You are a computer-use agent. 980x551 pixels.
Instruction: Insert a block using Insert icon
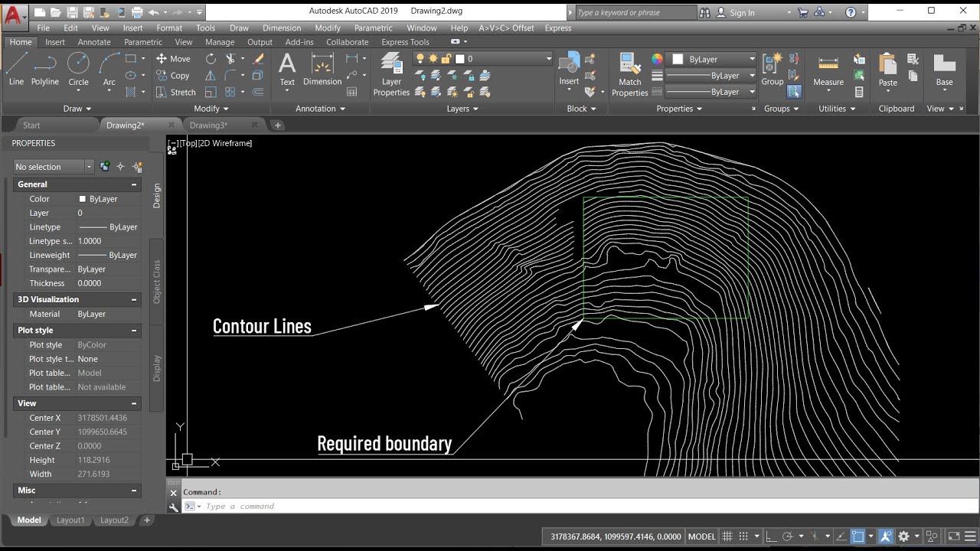pos(569,69)
